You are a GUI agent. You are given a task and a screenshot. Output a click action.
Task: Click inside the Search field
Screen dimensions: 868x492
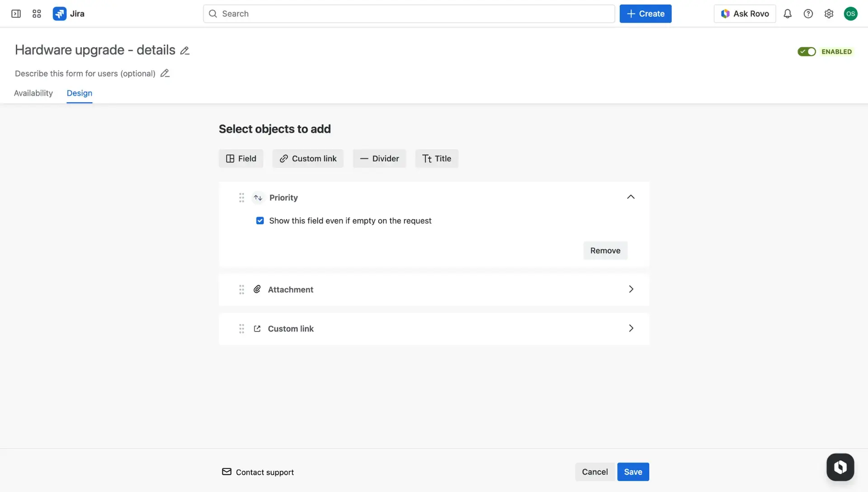pyautogui.click(x=407, y=14)
